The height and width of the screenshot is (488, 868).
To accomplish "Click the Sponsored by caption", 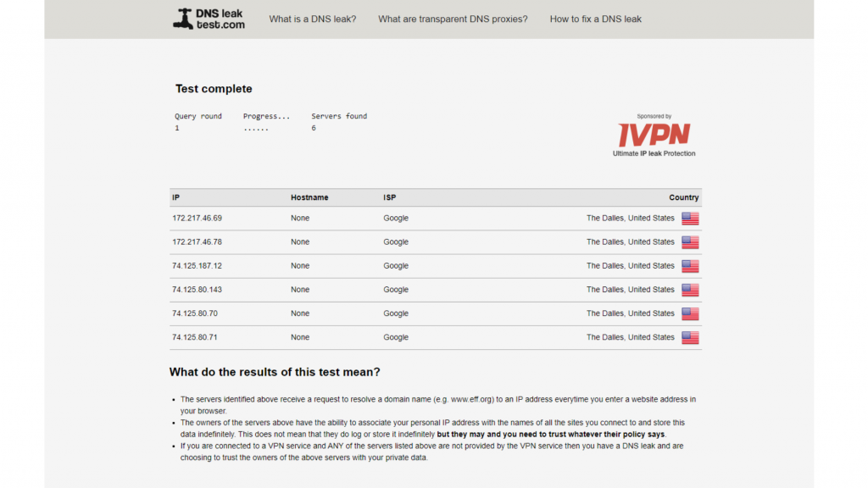I will pos(654,116).
